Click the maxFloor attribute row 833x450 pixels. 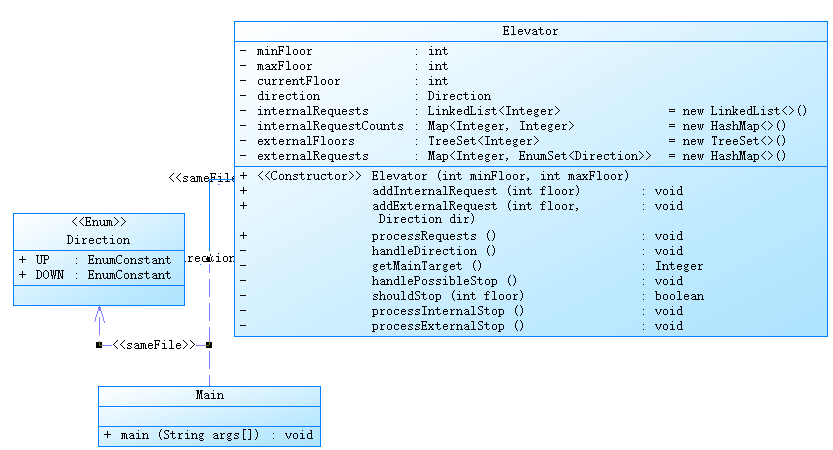tap(344, 66)
